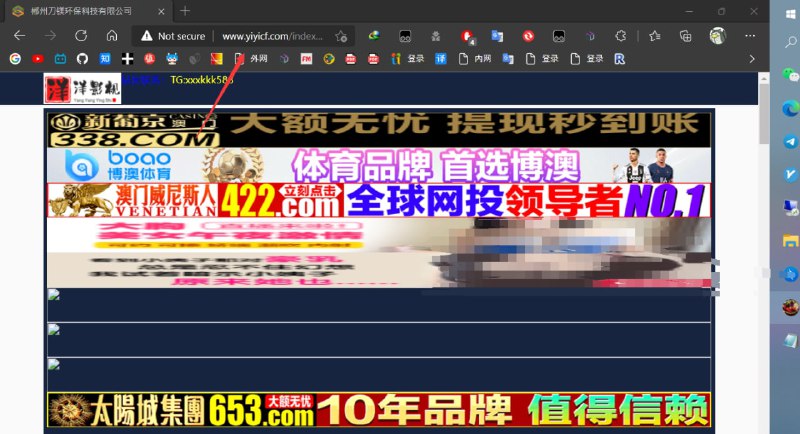Click the TG:xxxkkk58 contact text
The image size is (800, 434).
pos(202,80)
